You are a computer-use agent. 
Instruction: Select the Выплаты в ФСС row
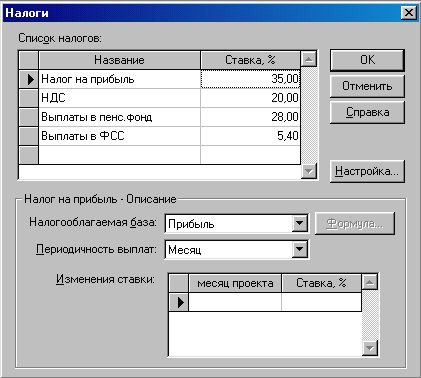pos(120,136)
